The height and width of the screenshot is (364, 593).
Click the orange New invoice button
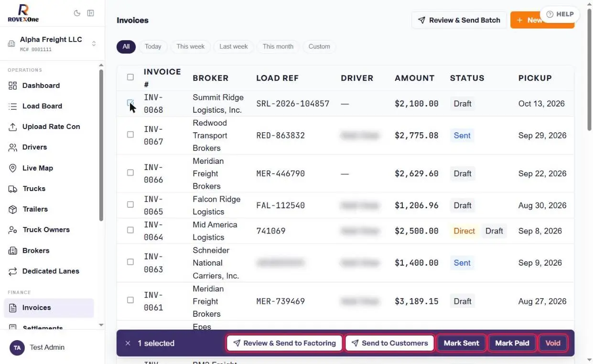542,20
